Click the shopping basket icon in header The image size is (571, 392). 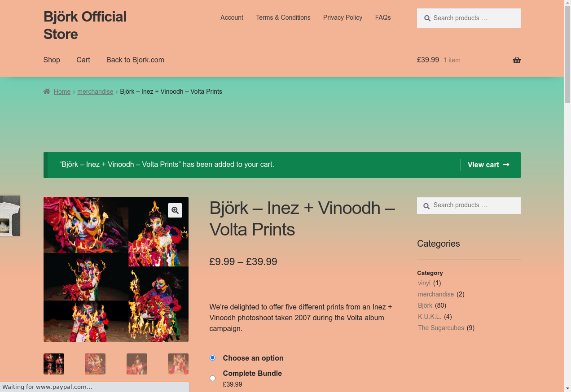pyautogui.click(x=517, y=60)
